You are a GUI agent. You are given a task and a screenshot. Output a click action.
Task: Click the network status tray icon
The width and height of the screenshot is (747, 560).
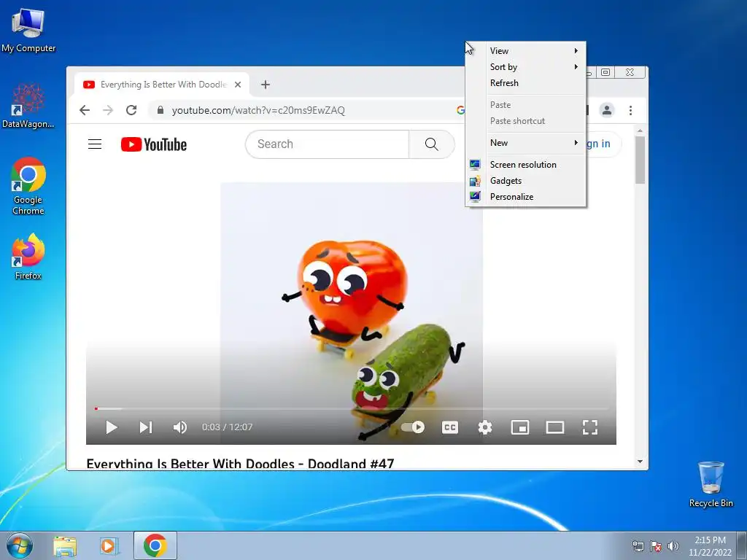[x=638, y=546]
